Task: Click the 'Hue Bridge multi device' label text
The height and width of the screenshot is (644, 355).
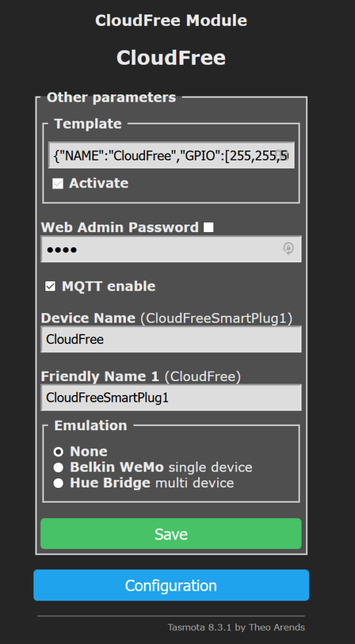Action: 152,483
